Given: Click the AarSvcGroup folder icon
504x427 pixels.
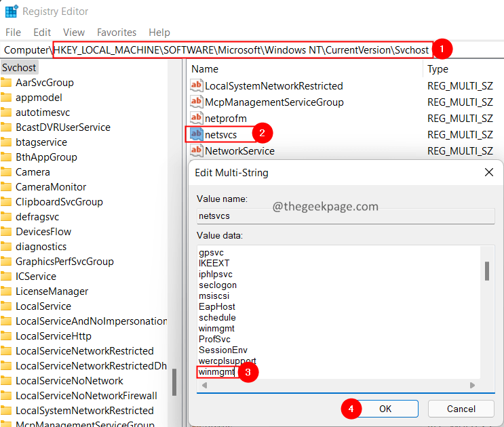Looking at the screenshot, I should (6, 83).
